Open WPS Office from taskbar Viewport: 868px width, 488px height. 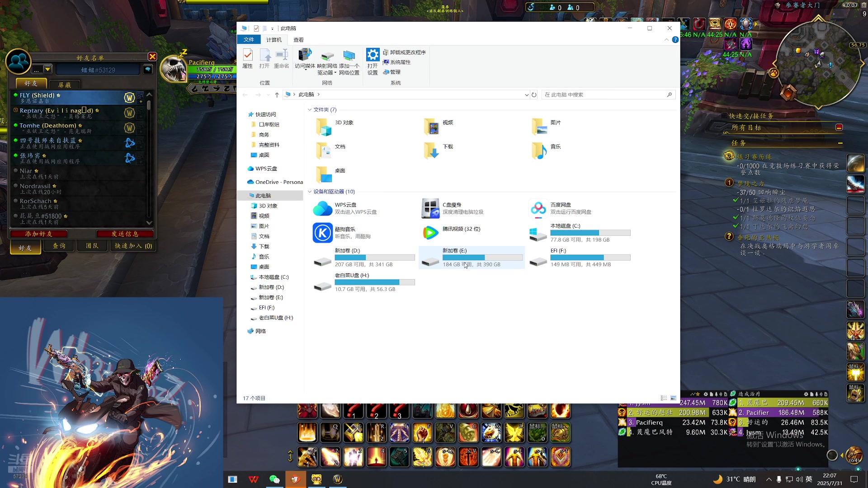[253, 479]
